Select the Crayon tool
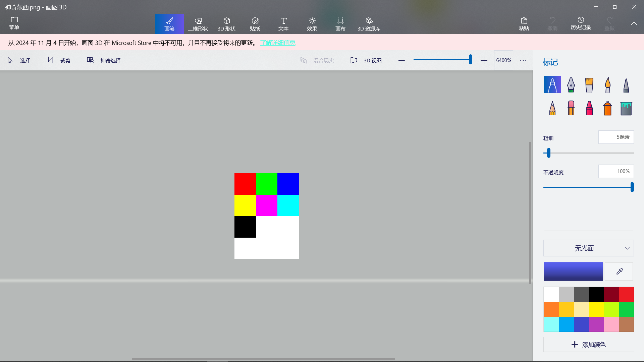Image resolution: width=644 pixels, height=362 pixels. tap(589, 108)
